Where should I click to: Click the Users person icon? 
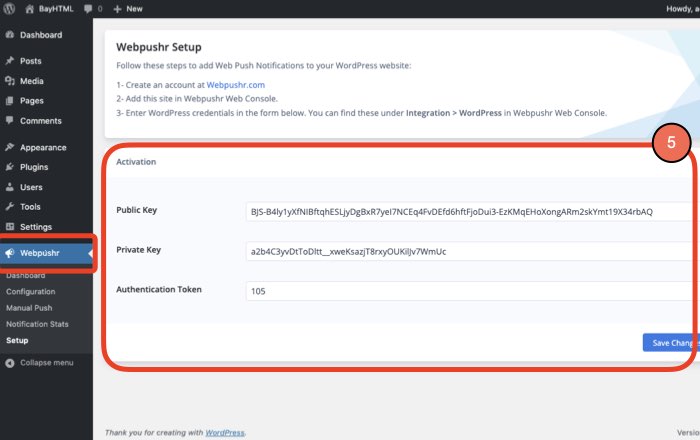(10, 187)
